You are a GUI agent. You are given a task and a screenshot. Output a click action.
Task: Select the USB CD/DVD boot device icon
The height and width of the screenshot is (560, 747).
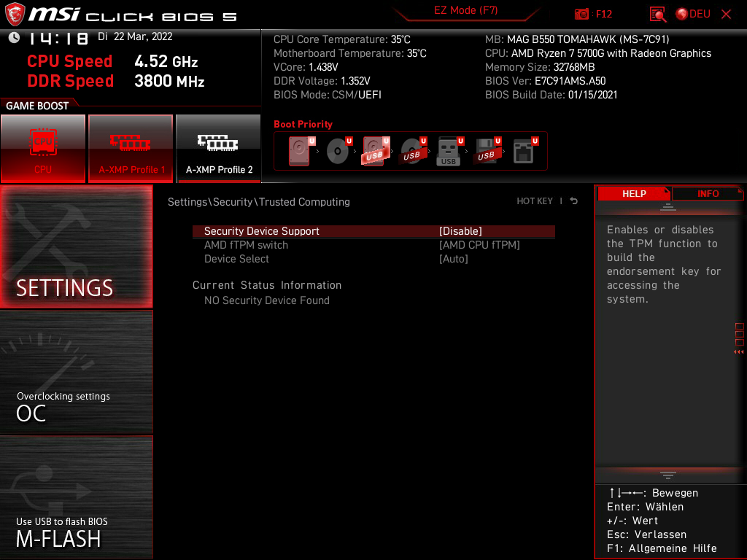pyautogui.click(x=413, y=151)
